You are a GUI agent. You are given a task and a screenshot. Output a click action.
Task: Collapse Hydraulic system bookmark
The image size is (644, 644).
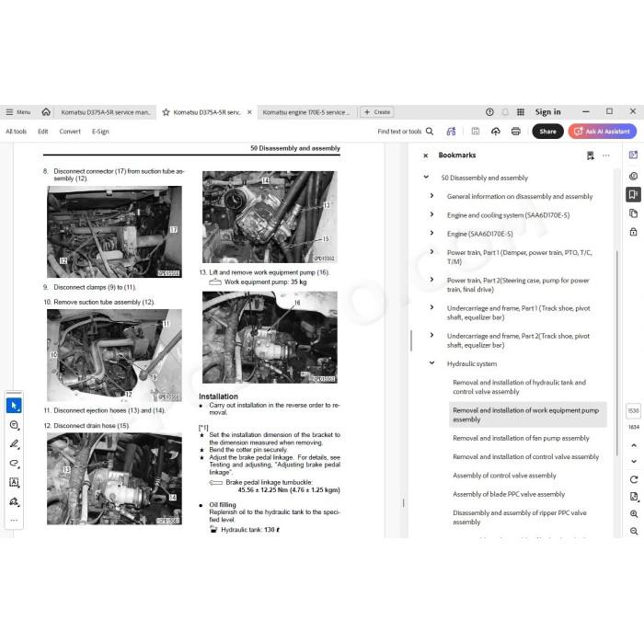(431, 363)
